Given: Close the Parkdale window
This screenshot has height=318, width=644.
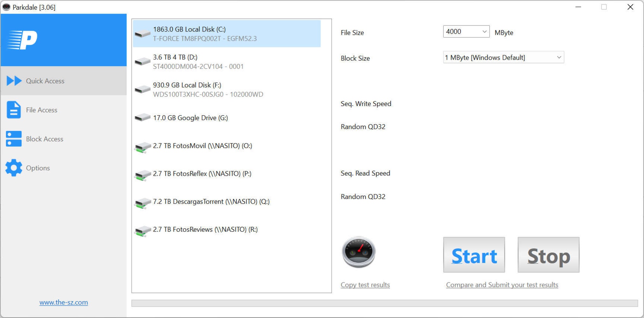Looking at the screenshot, I should point(630,7).
